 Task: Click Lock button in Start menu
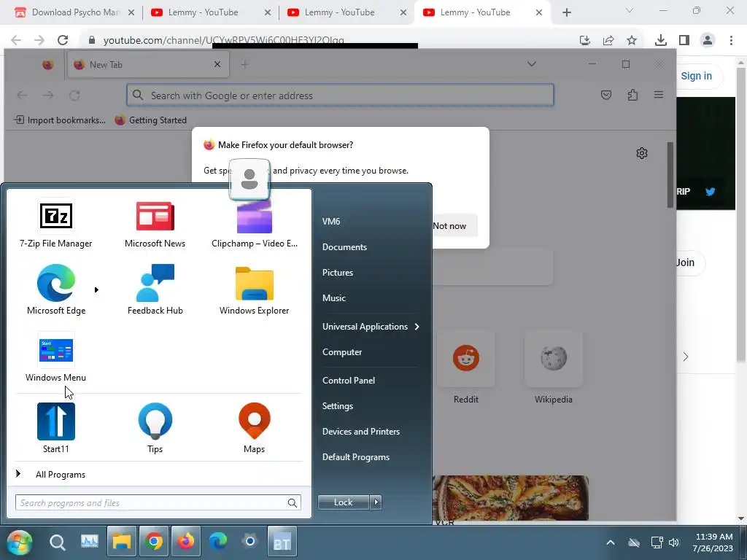pos(343,502)
